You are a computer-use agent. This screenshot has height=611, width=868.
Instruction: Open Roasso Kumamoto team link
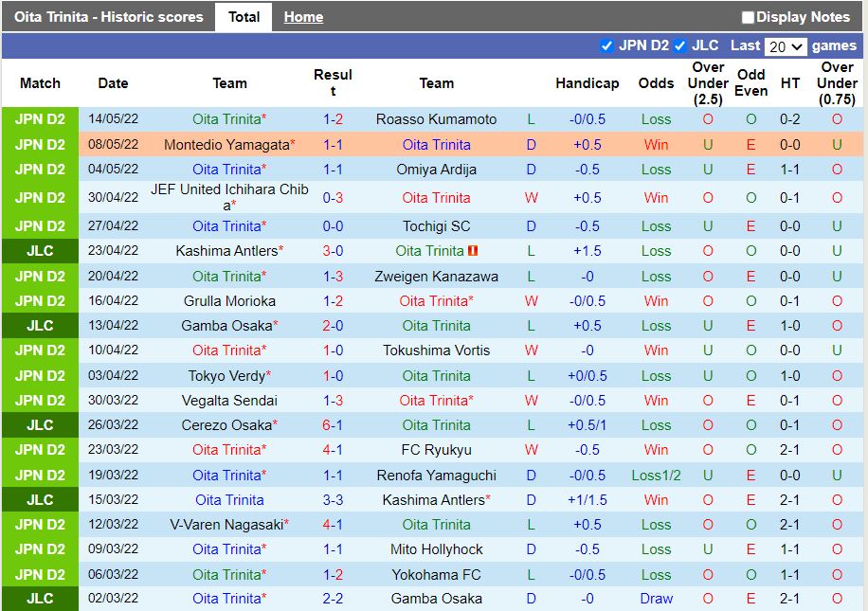(x=436, y=119)
